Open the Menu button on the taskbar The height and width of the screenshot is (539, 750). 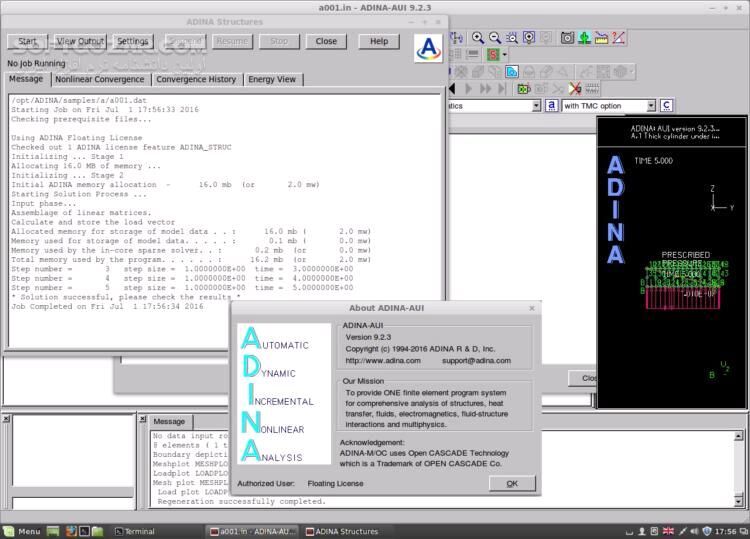tap(22, 531)
